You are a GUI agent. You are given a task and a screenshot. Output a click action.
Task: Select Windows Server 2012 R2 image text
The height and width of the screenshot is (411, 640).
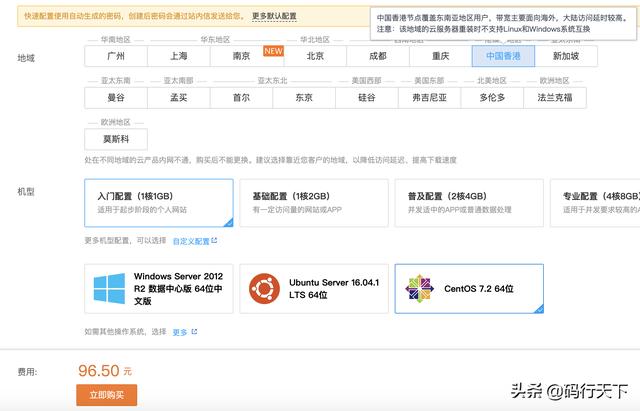coord(178,289)
